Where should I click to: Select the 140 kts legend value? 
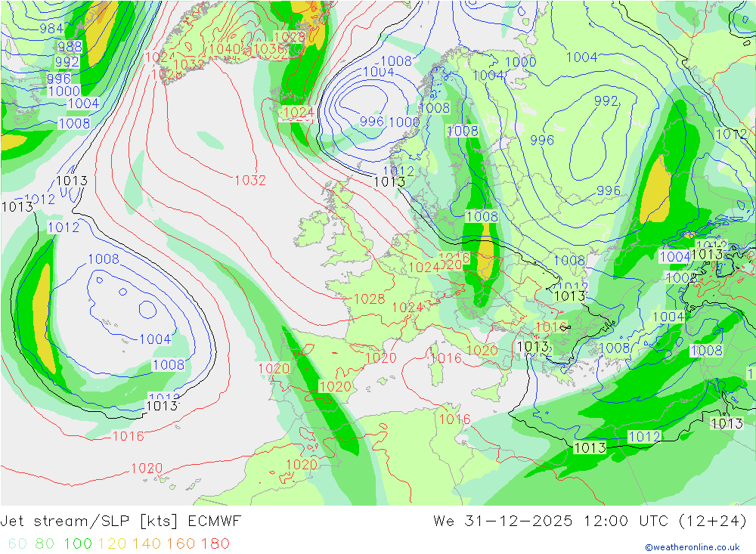pos(147,543)
